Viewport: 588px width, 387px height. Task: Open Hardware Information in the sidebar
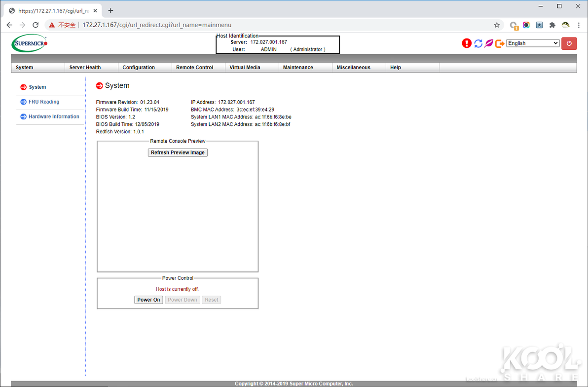[x=54, y=116]
